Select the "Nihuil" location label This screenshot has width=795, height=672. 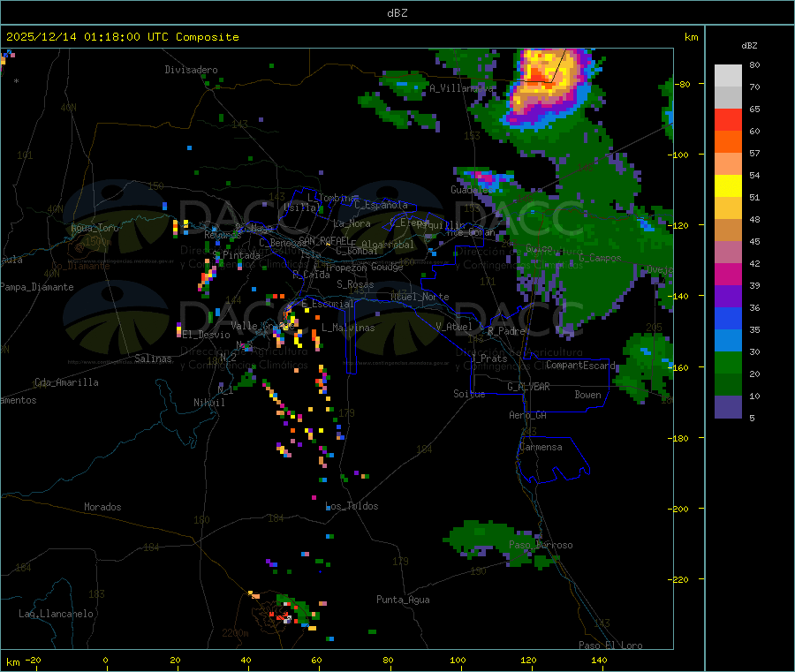point(208,403)
